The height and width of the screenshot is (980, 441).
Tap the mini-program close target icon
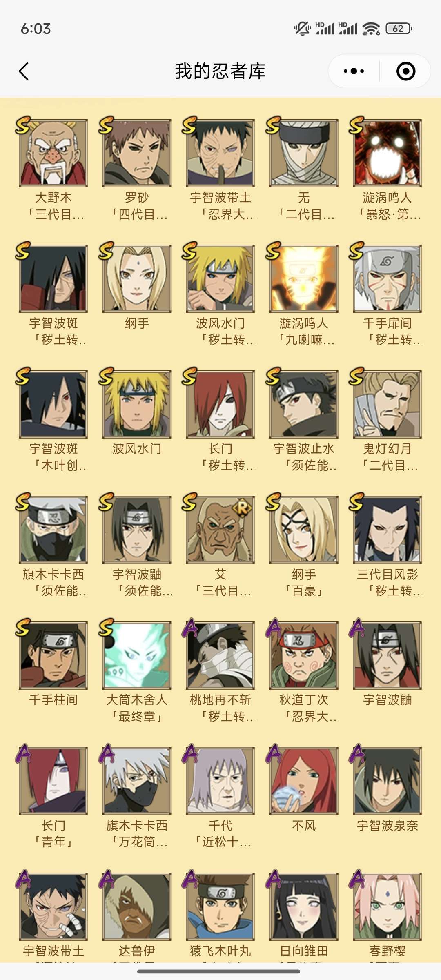tap(406, 71)
